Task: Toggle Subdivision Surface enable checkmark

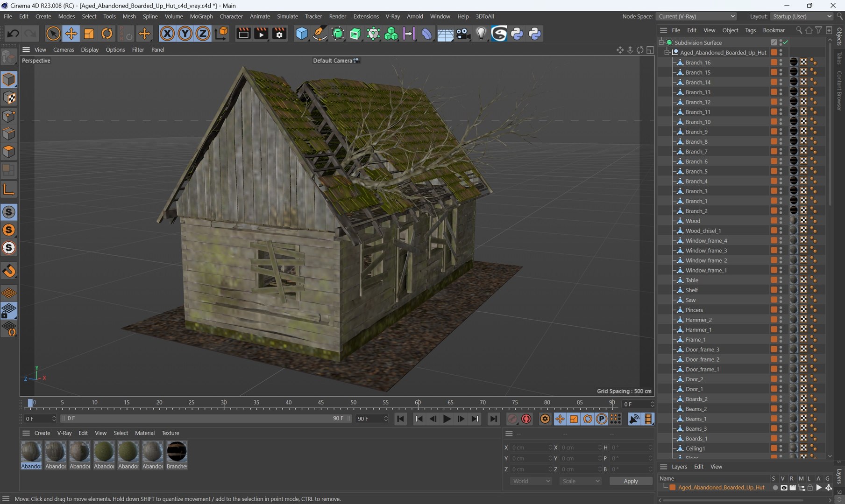Action: 786,42
